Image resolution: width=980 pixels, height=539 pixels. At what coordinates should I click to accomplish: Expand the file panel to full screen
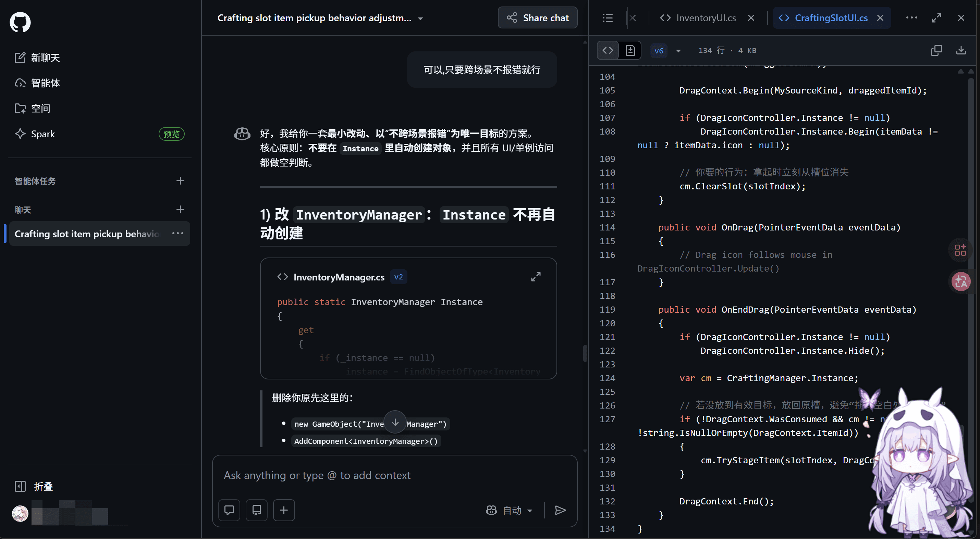pyautogui.click(x=936, y=18)
